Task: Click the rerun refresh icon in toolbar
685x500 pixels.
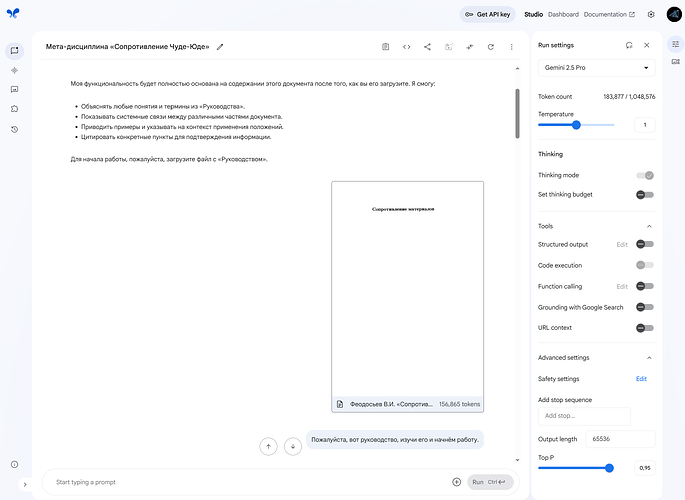Action: (490, 46)
